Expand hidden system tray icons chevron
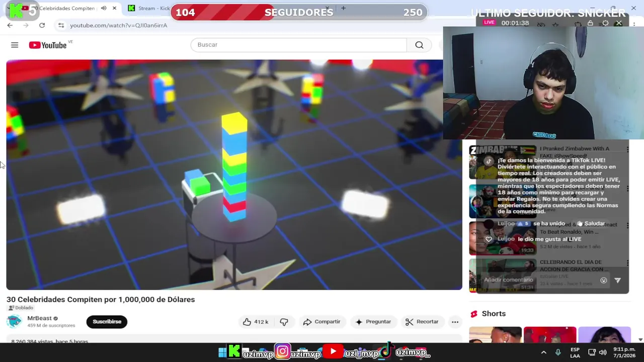Image resolution: width=644 pixels, height=362 pixels. pos(543,352)
